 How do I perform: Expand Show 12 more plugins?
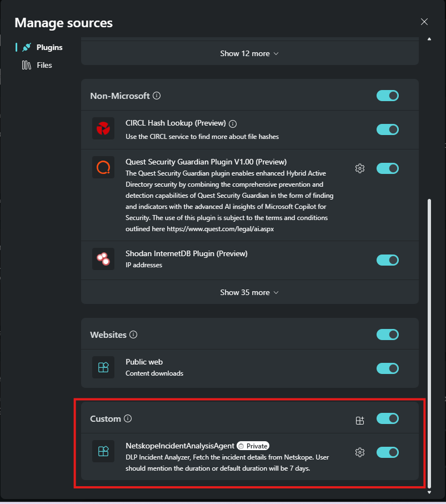[249, 53]
